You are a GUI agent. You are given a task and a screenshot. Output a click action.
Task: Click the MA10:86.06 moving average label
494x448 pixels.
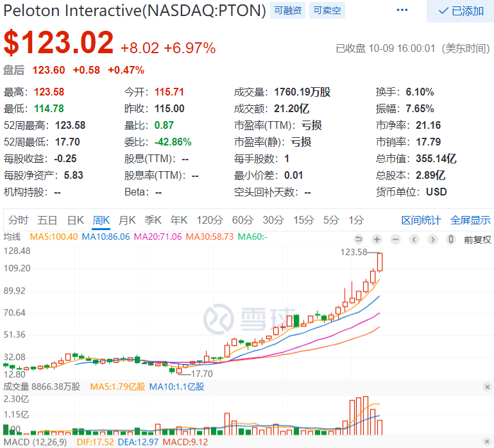coord(106,236)
